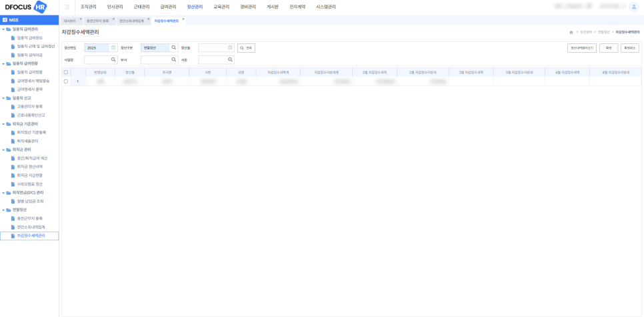Viewport: 644px width, 317px height.
Task: Toggle the select-all checkbox in grid header
Action: pos(66,72)
